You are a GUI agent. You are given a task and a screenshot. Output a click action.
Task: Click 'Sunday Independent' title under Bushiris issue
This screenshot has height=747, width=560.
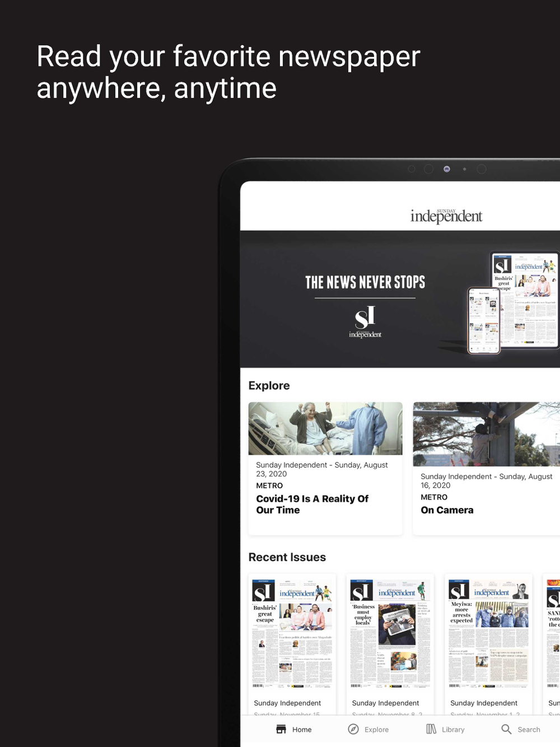287,703
